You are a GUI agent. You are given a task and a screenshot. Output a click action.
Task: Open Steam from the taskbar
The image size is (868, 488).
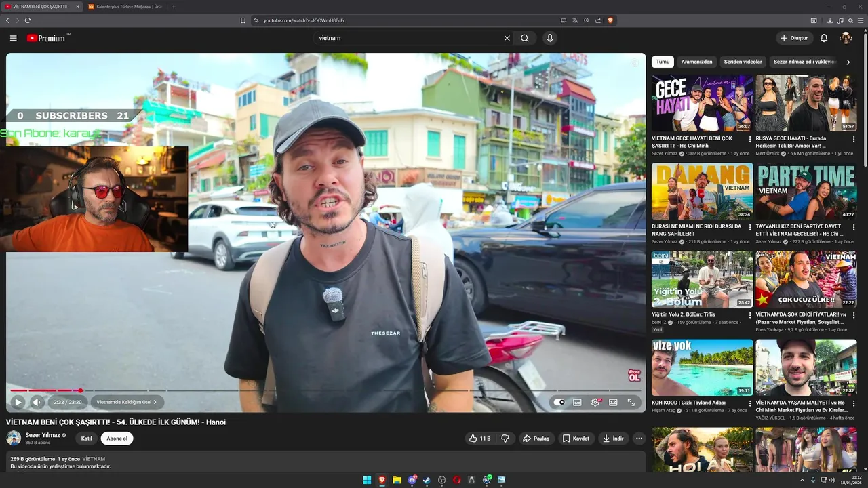427,480
